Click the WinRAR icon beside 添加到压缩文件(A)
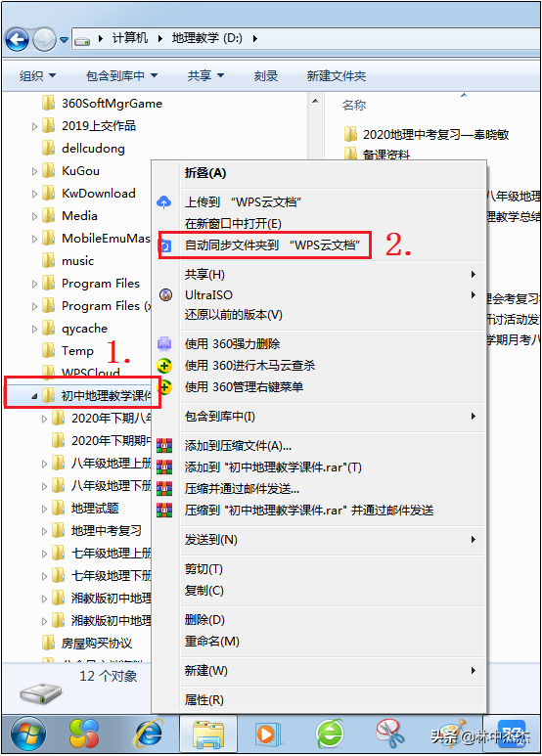 (x=164, y=446)
